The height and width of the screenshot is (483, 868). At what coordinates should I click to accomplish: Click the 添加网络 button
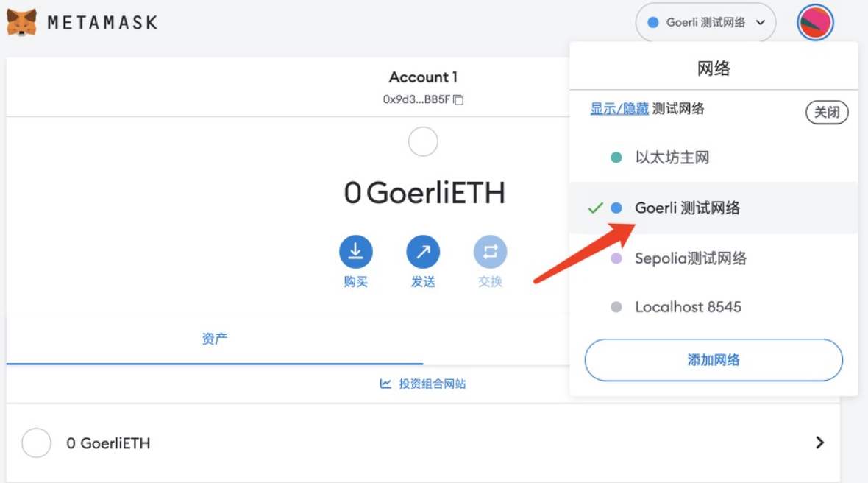[x=714, y=360]
